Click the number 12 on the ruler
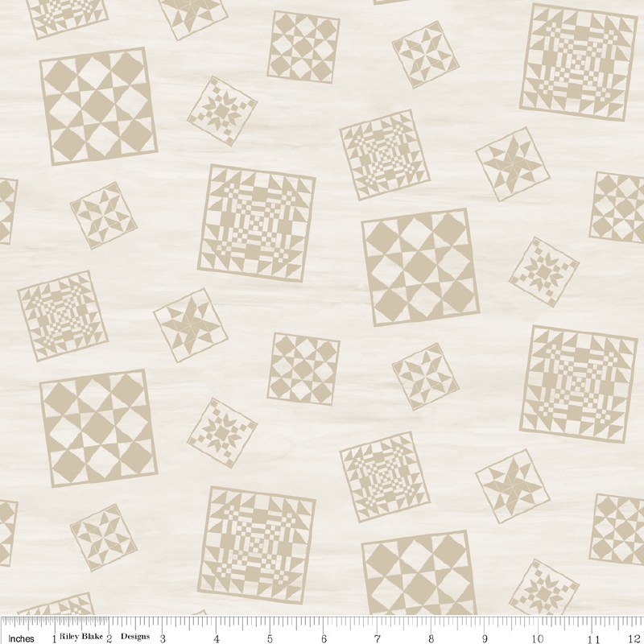The image size is (644, 644). click(x=633, y=634)
